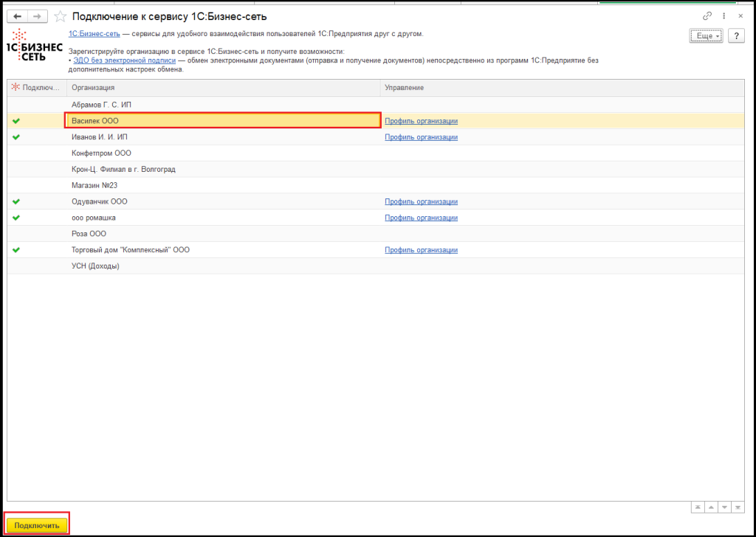Expand the Еще dropdown menu
The image size is (756, 537).
point(705,35)
